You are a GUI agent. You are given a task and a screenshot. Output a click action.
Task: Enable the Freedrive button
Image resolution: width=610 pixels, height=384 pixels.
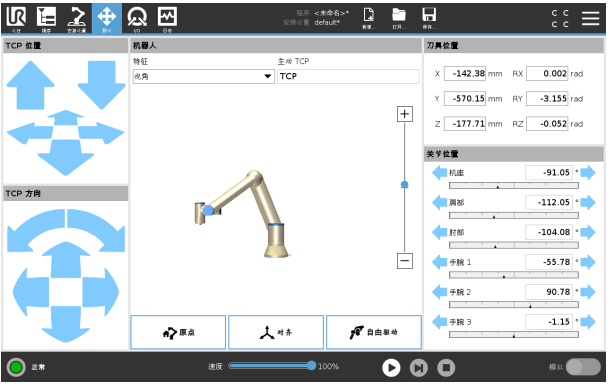click(374, 332)
